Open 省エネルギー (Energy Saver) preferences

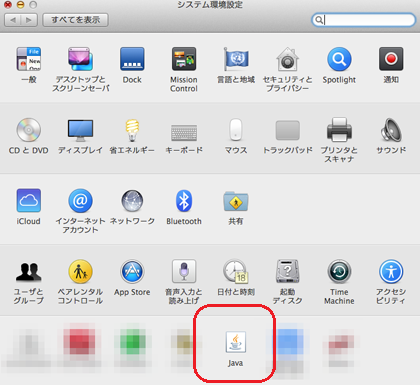(132, 130)
